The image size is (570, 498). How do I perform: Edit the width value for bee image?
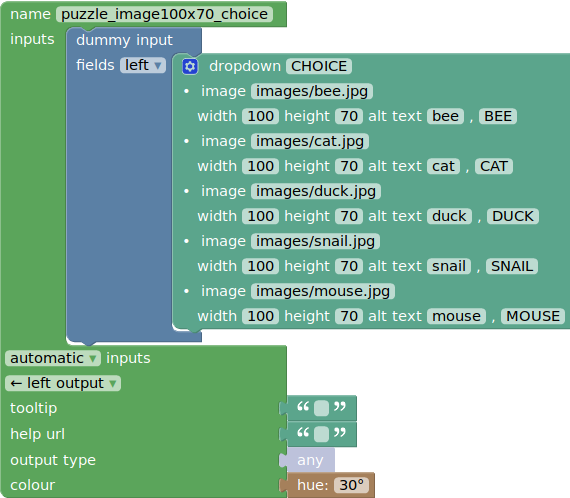tap(261, 116)
